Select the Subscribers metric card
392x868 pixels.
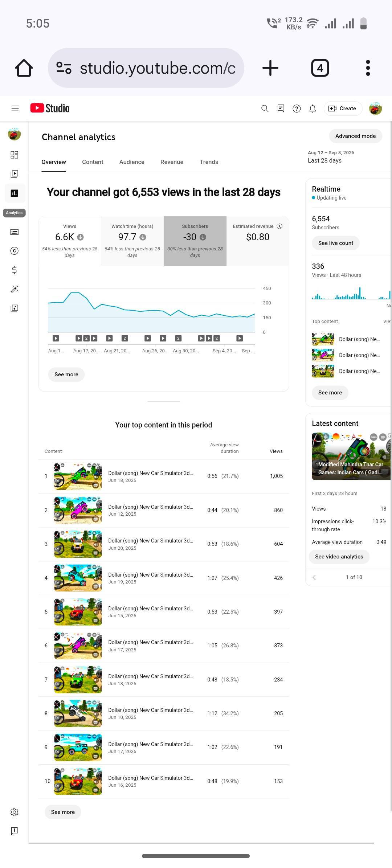click(195, 241)
